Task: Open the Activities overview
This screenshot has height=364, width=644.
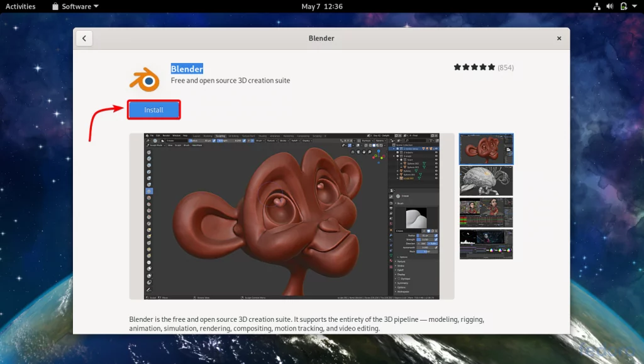Action: coord(21,6)
